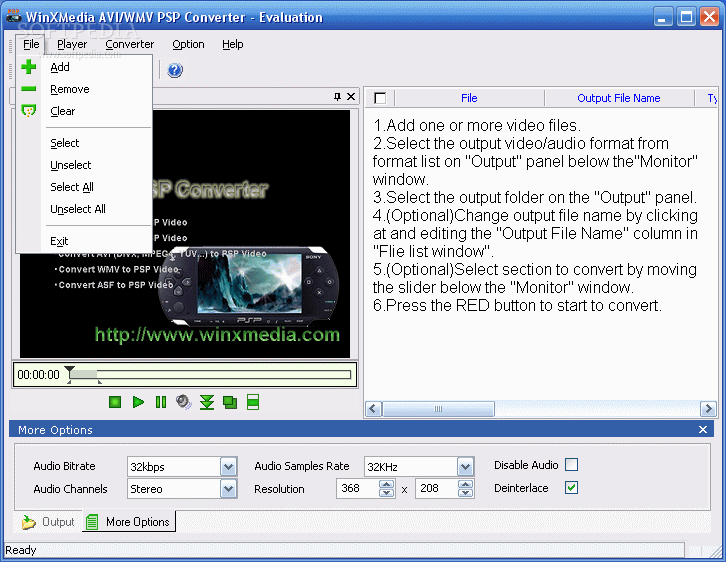Click the winxmedia.com URL in preview
This screenshot has width=726, height=562.
pyautogui.click(x=217, y=334)
